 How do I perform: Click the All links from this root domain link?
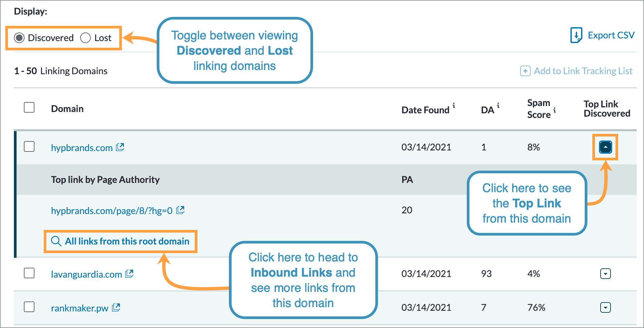(127, 241)
